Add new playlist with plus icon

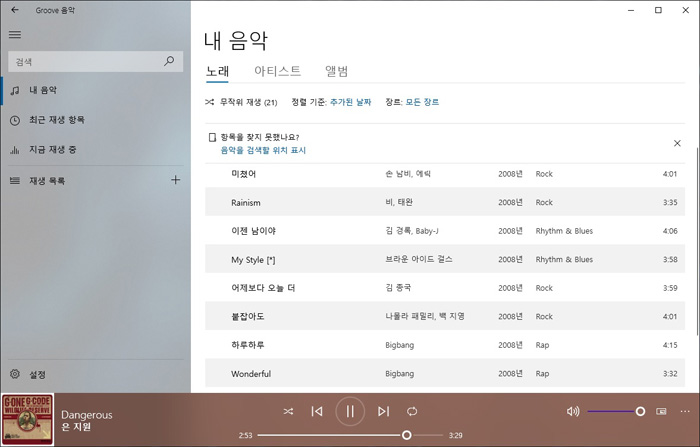click(x=175, y=180)
